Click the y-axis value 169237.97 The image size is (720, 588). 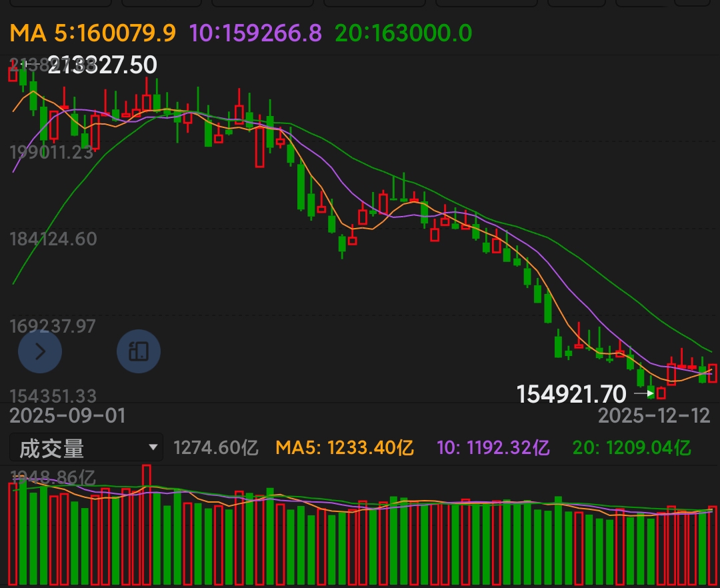[53, 327]
